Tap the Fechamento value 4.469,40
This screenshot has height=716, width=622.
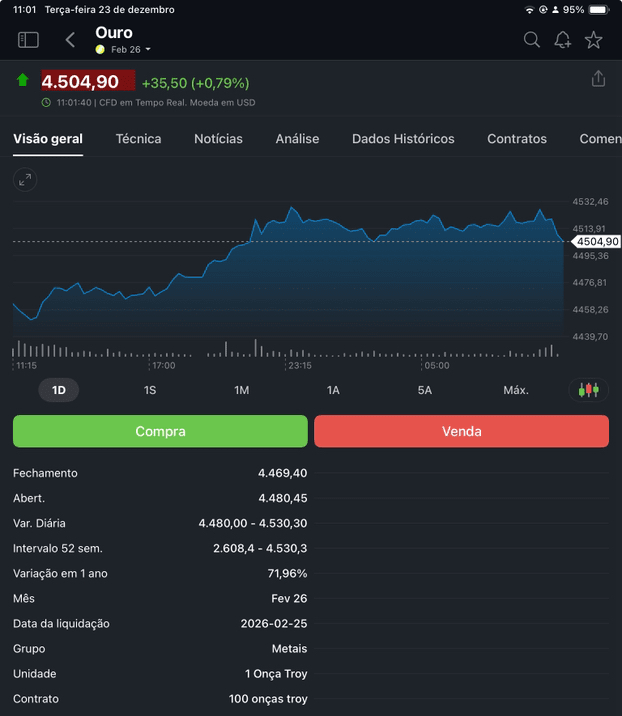click(283, 473)
